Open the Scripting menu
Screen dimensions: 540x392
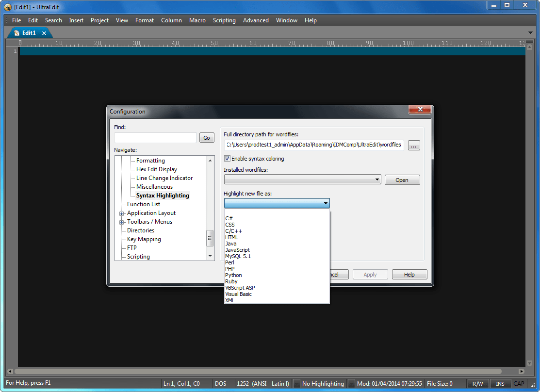[x=224, y=20]
